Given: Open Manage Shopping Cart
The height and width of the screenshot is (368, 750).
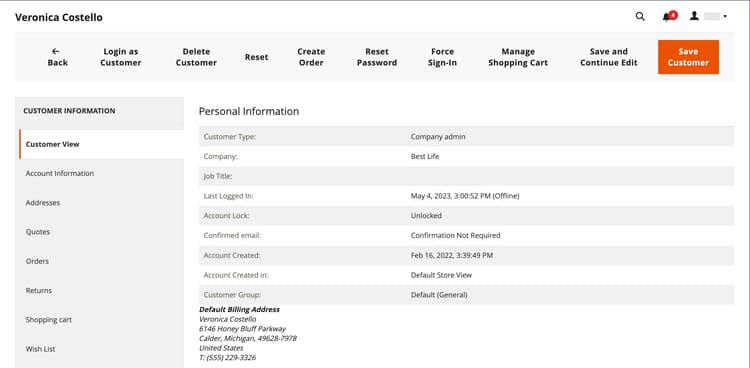Looking at the screenshot, I should click(x=518, y=57).
